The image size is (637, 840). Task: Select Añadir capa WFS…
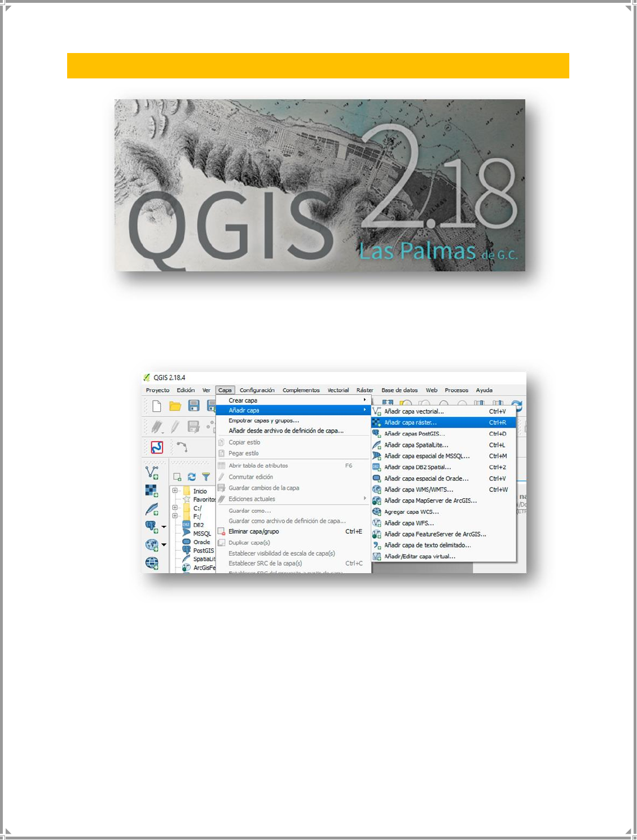(x=443, y=523)
